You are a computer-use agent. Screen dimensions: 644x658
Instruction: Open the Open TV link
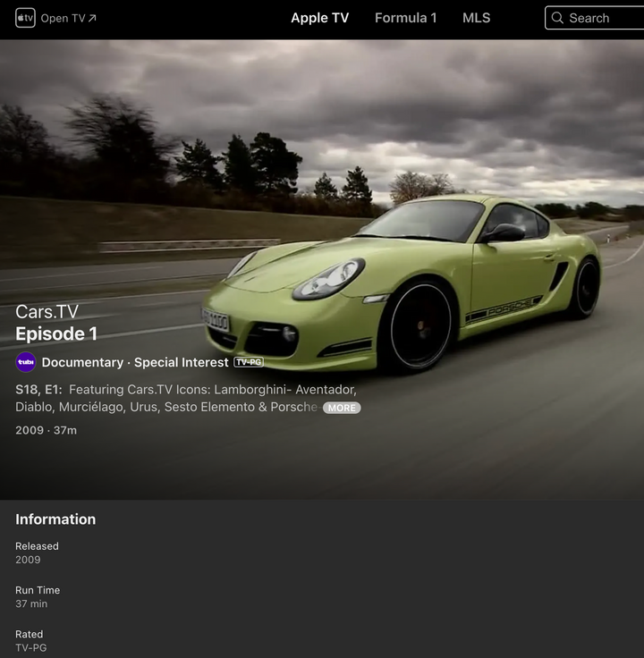[x=63, y=18]
